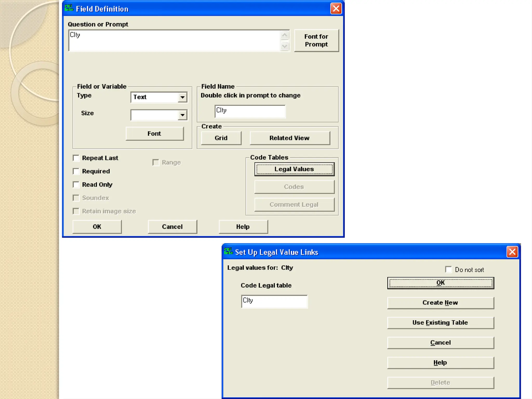
Task: Click in the Field Name text box
Action: [x=250, y=111]
